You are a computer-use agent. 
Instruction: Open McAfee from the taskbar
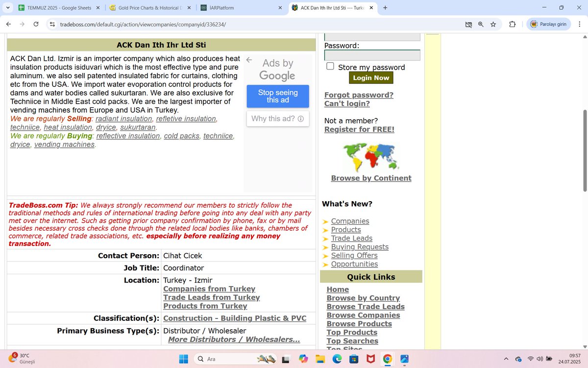click(x=370, y=359)
